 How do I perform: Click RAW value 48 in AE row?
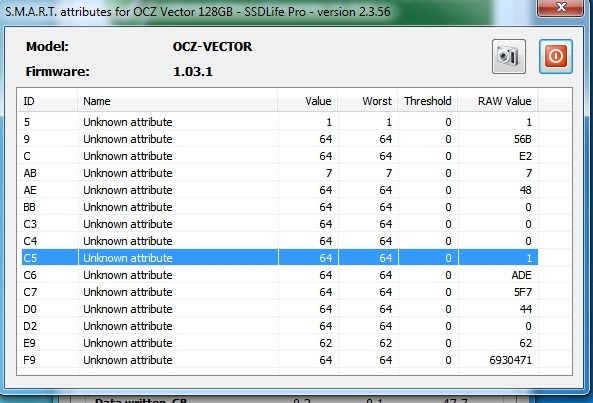pyautogui.click(x=525, y=190)
